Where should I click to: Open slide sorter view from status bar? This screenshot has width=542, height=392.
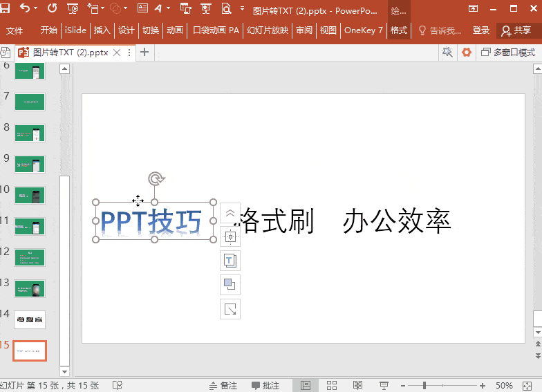click(x=331, y=385)
